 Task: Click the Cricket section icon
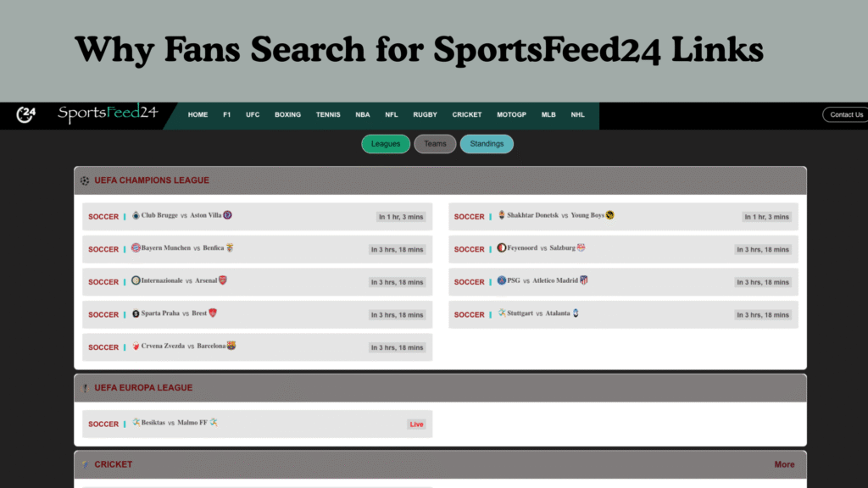tap(85, 465)
